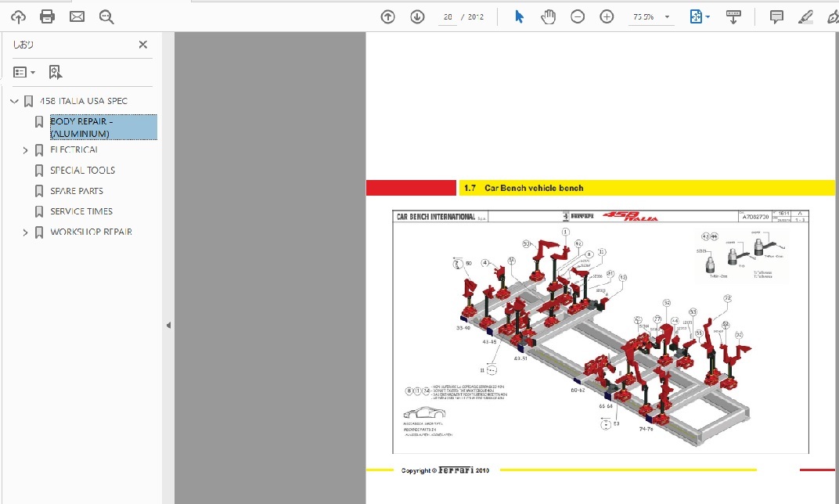
Task: Click the BODY REPAIR bookmark ribbon icon
Action: (x=39, y=122)
